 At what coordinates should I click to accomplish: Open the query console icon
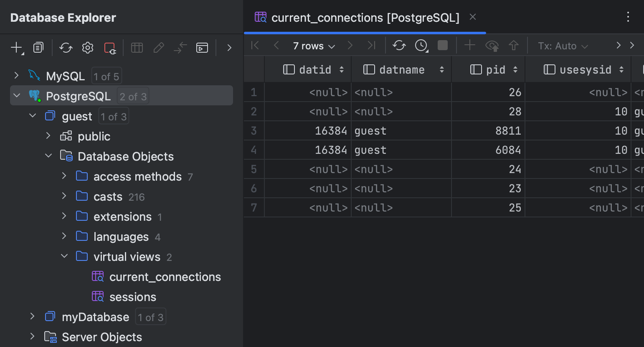point(202,48)
